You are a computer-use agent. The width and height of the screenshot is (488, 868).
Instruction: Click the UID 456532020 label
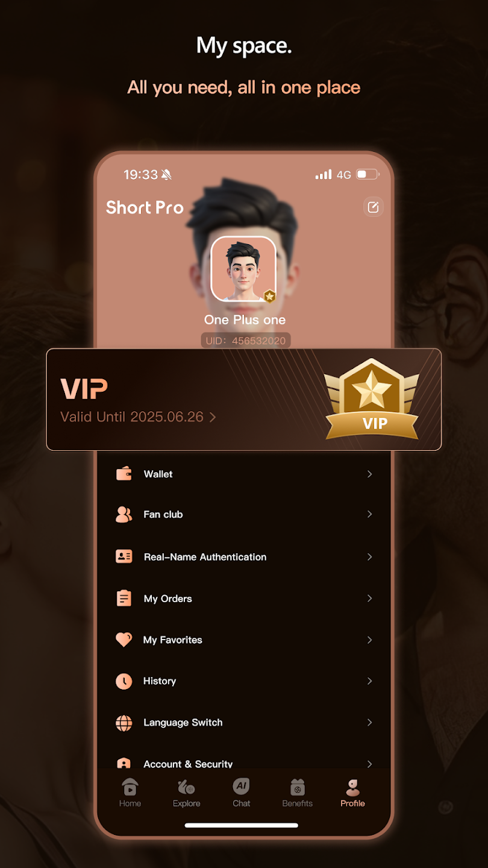246,341
